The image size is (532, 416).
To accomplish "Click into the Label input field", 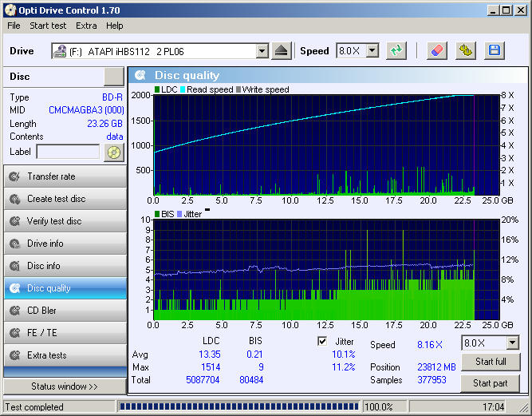I will [x=68, y=152].
